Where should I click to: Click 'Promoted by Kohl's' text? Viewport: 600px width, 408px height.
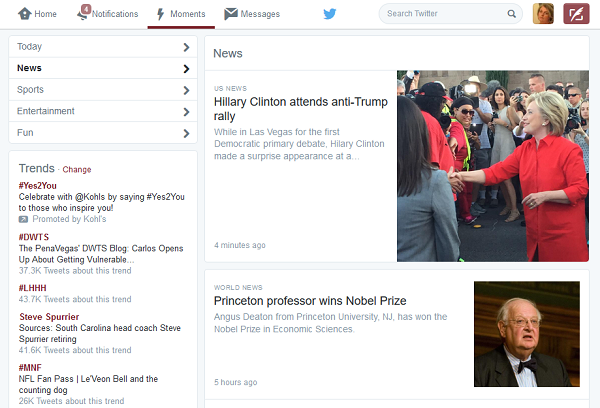[x=69, y=219]
